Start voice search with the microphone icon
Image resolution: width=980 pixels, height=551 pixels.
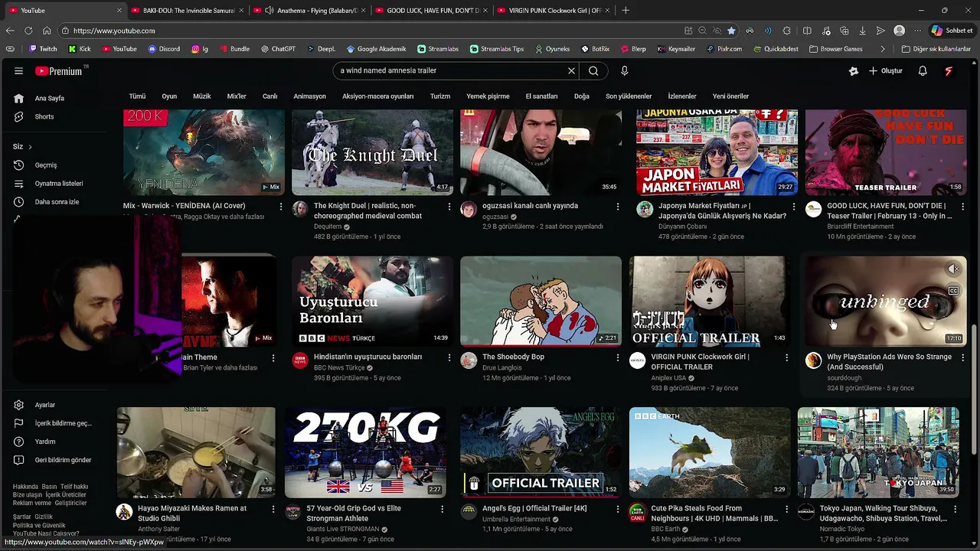tap(624, 70)
